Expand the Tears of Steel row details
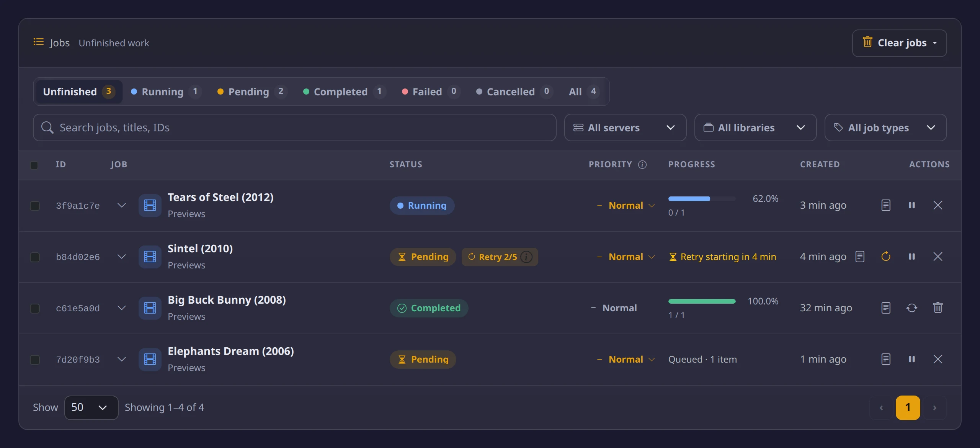Image resolution: width=980 pixels, height=448 pixels. point(121,206)
